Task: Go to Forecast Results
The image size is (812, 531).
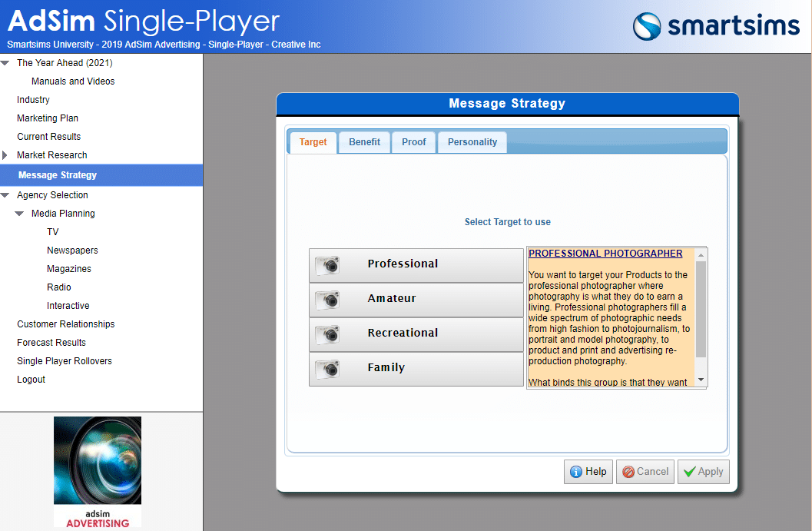Action: tap(51, 343)
